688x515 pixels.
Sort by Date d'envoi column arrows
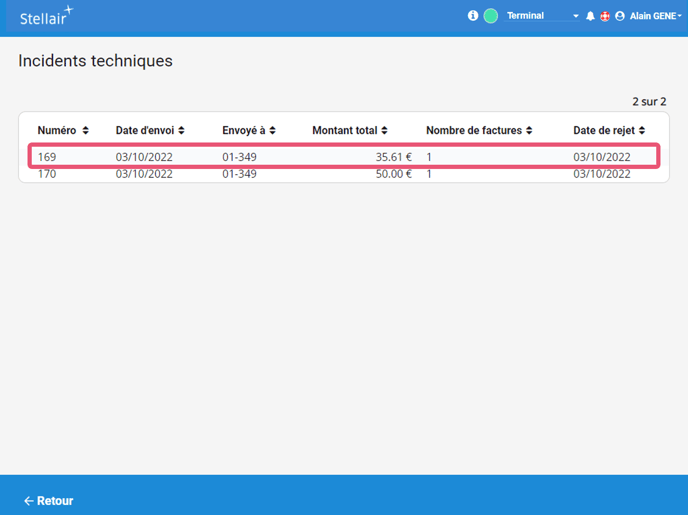tap(181, 131)
